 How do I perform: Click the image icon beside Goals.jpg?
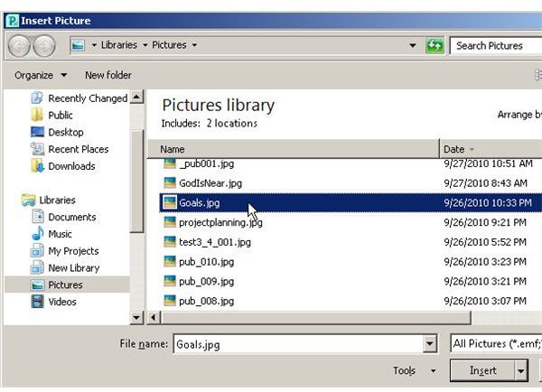coord(170,202)
